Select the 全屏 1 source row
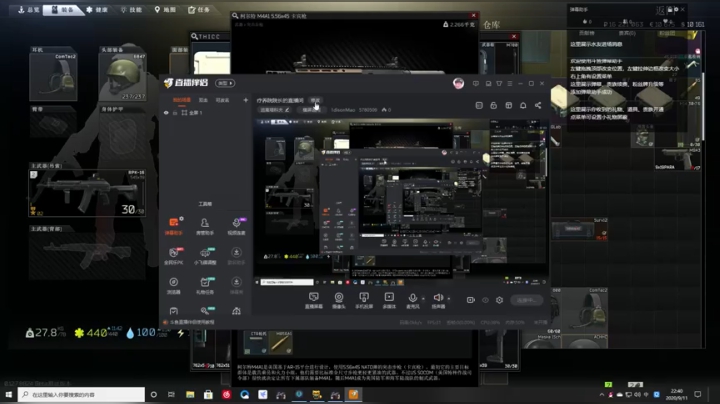This screenshot has height=404, width=720. (x=207, y=112)
